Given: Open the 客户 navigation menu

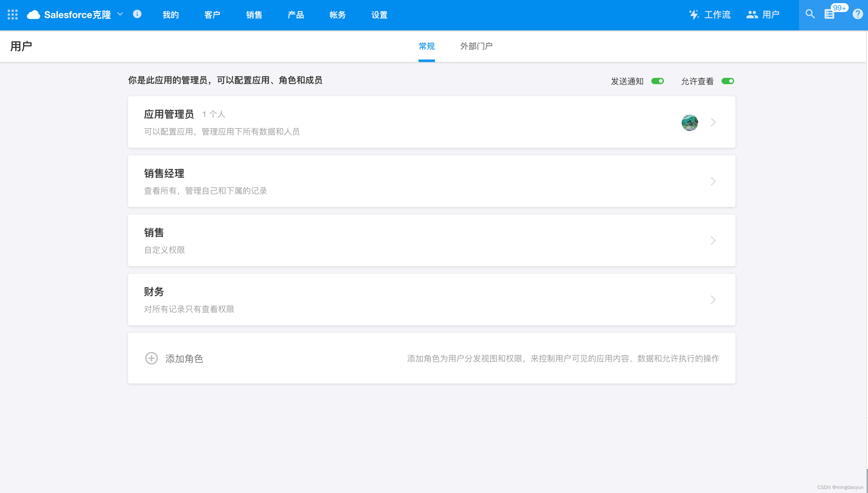Looking at the screenshot, I should click(212, 15).
